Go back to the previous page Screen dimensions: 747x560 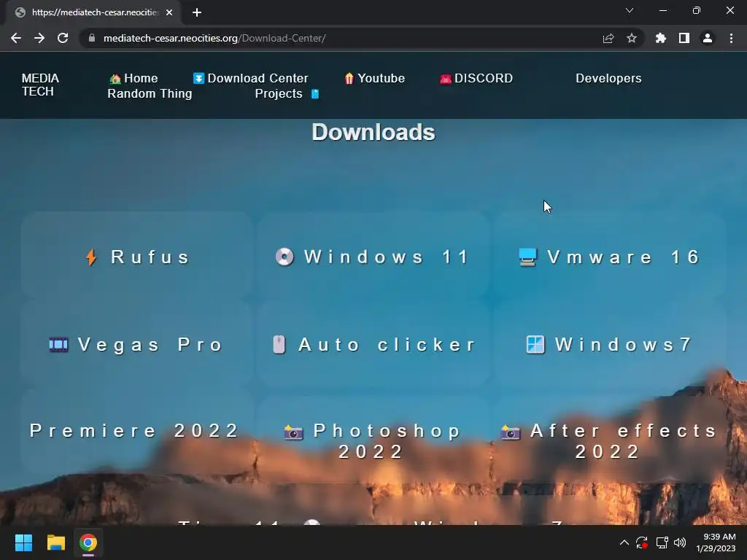16,38
